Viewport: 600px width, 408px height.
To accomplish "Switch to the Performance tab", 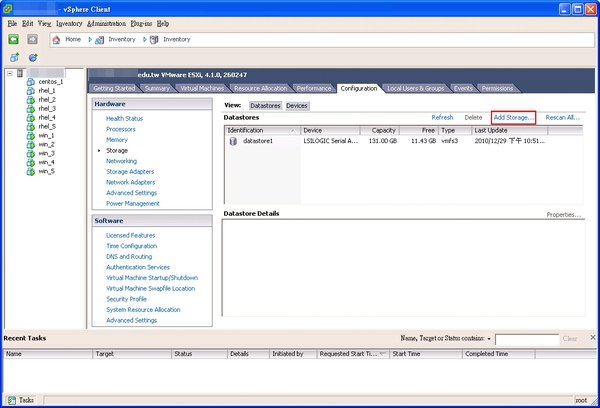I will 314,88.
